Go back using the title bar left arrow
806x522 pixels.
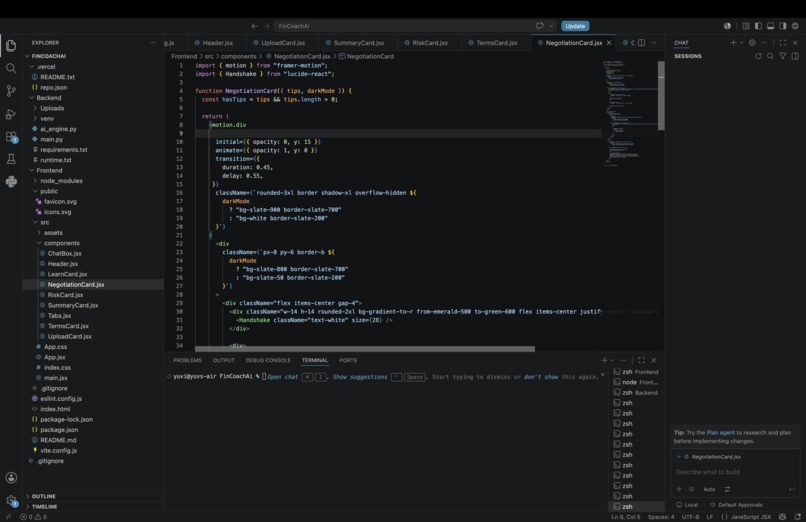(254, 26)
